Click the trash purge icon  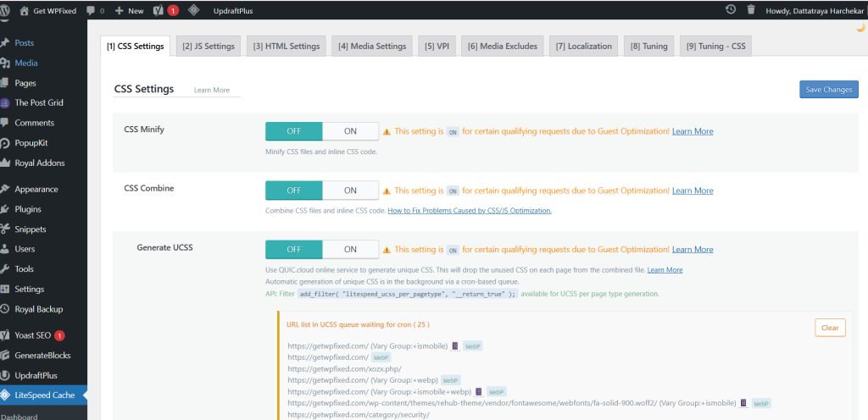click(751, 9)
